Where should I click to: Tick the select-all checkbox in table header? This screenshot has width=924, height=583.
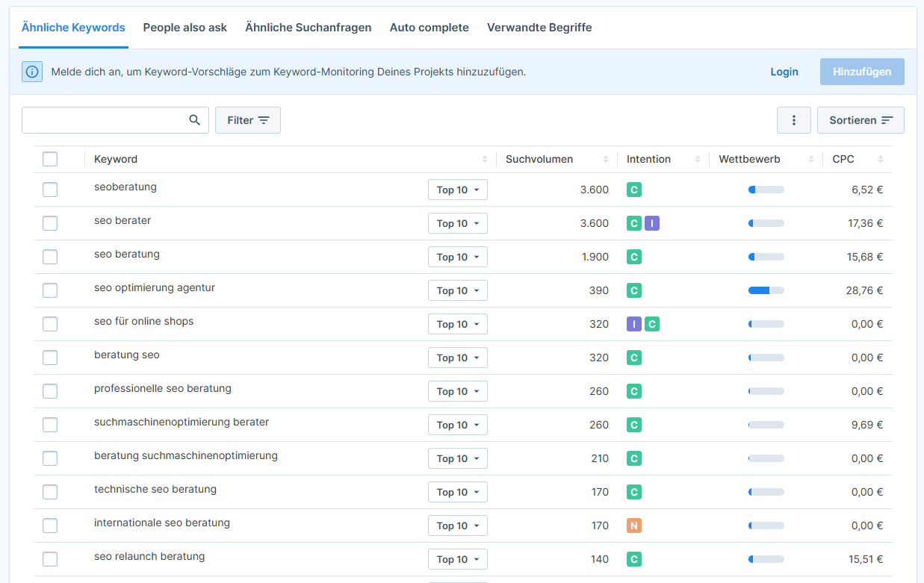50,159
